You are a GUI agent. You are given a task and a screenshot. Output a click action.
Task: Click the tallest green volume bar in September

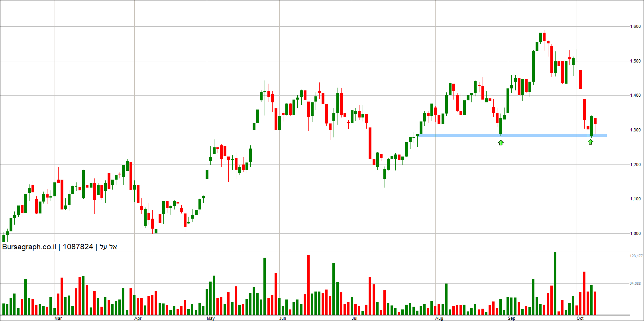555,283
